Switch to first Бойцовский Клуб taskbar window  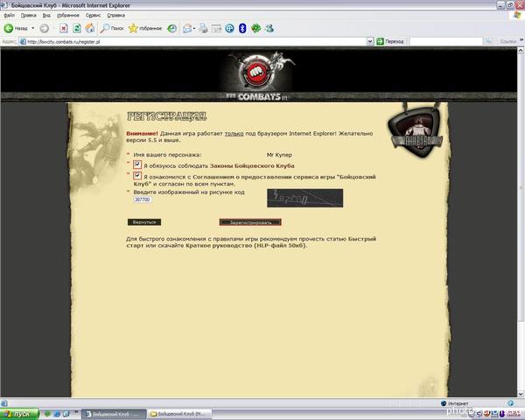(x=114, y=414)
